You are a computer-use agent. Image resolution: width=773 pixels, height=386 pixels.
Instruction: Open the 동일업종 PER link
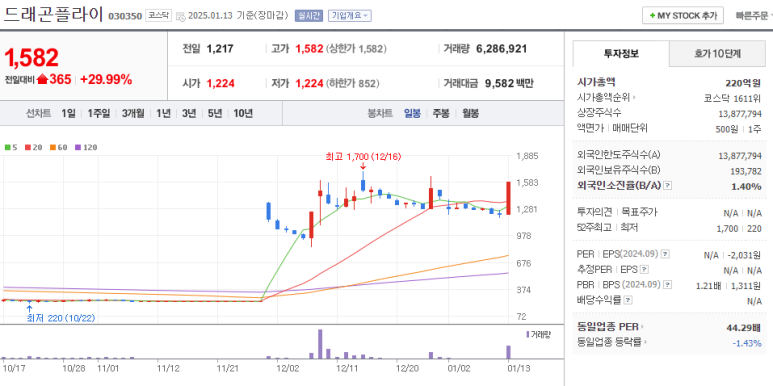[610, 326]
